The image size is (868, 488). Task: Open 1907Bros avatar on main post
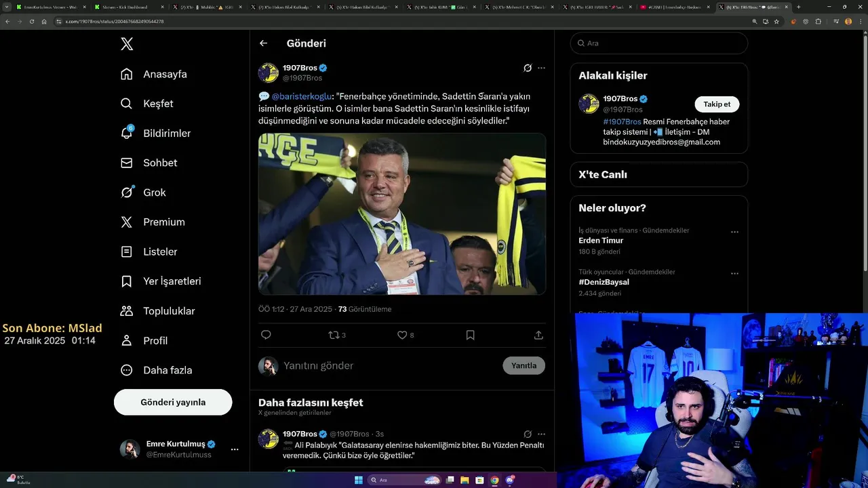click(x=269, y=73)
